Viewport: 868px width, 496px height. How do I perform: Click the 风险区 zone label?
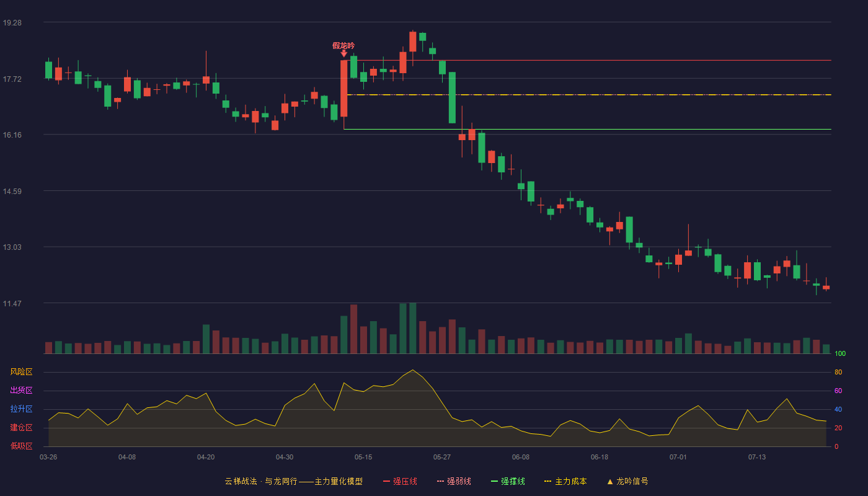click(x=21, y=372)
